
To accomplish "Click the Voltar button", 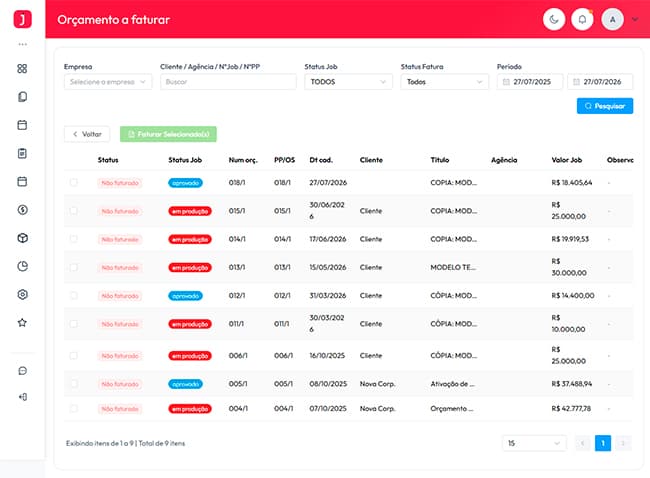I will [87, 134].
